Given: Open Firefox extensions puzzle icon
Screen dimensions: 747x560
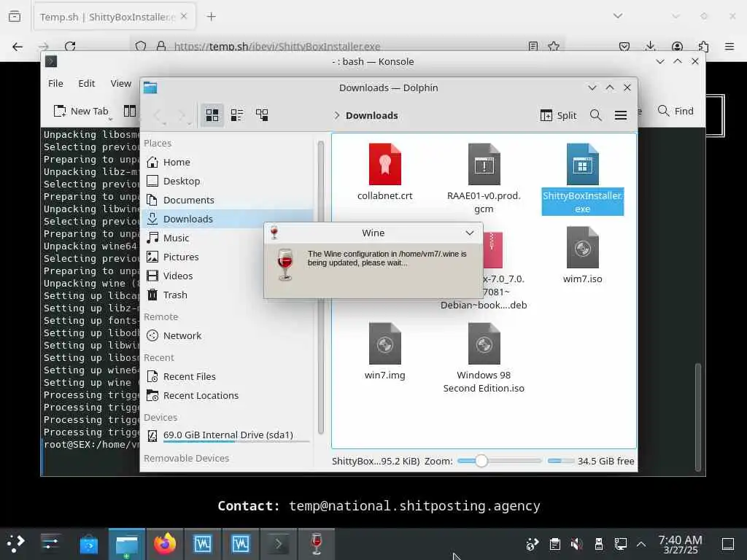Looking at the screenshot, I should click(x=703, y=47).
